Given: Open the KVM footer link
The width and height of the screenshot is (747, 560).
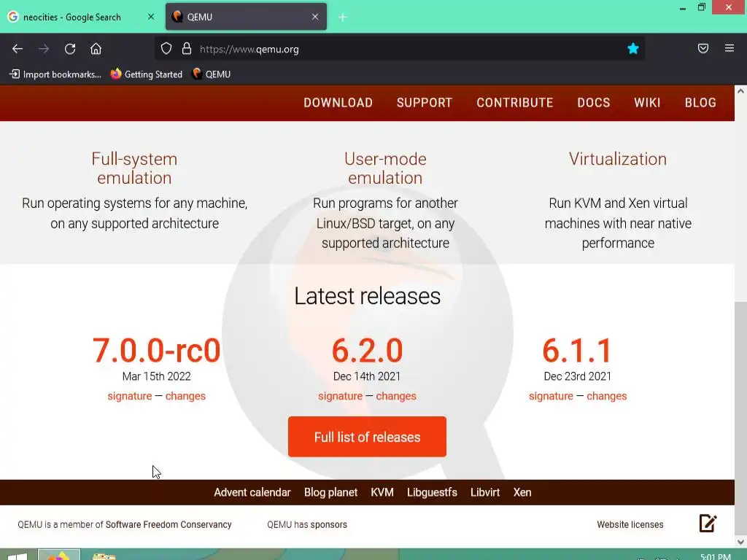Looking at the screenshot, I should (382, 492).
